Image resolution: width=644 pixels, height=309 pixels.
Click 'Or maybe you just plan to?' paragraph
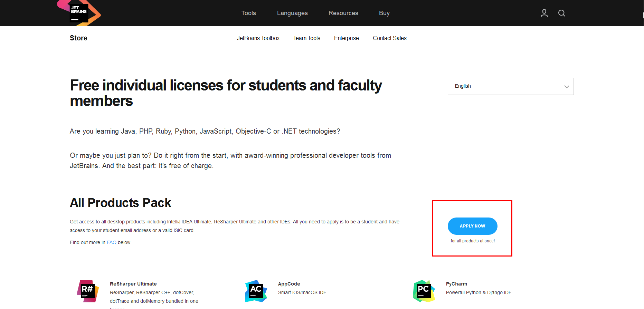(x=230, y=161)
